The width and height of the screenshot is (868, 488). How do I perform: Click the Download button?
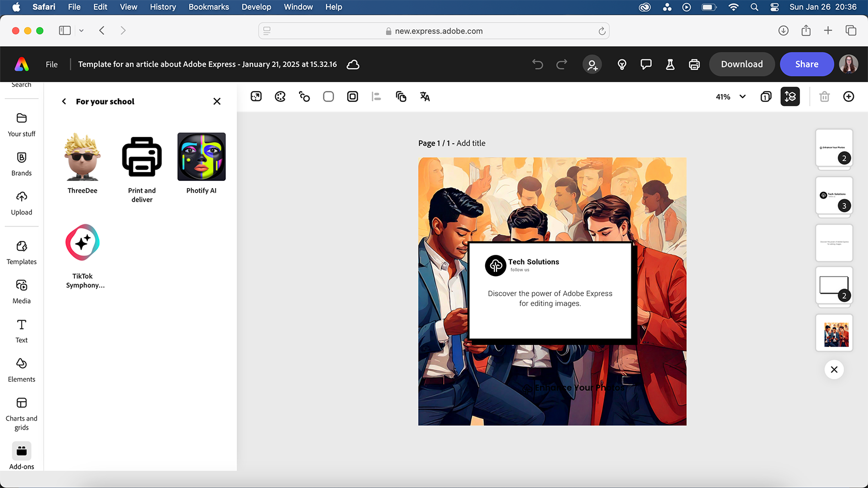(742, 64)
